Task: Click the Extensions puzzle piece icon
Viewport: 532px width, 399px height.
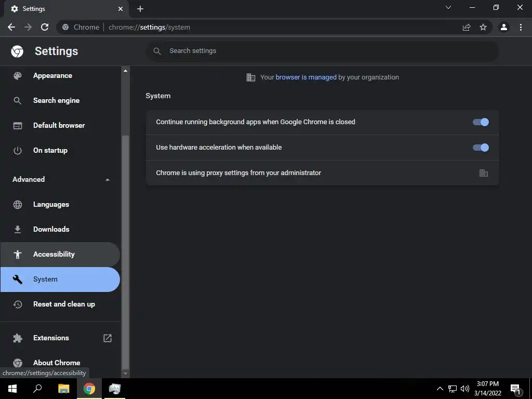Action: pyautogui.click(x=17, y=338)
